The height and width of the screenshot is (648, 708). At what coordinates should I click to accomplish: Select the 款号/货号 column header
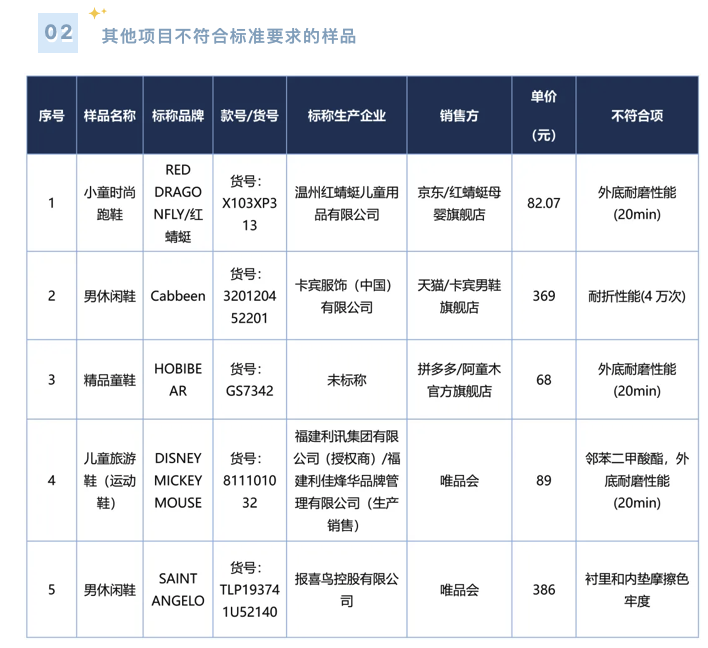(250, 116)
